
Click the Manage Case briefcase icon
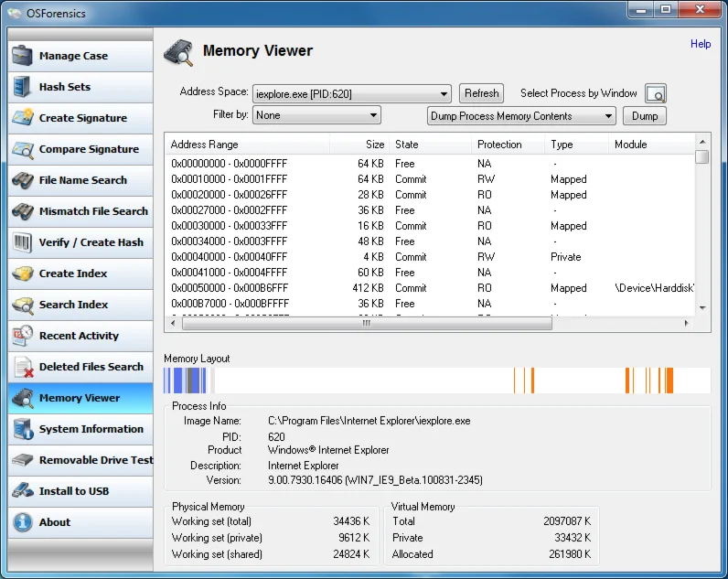pyautogui.click(x=23, y=56)
